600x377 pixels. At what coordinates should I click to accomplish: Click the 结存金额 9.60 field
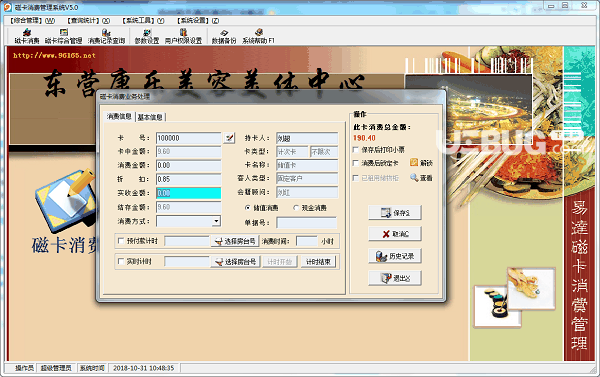pos(189,207)
